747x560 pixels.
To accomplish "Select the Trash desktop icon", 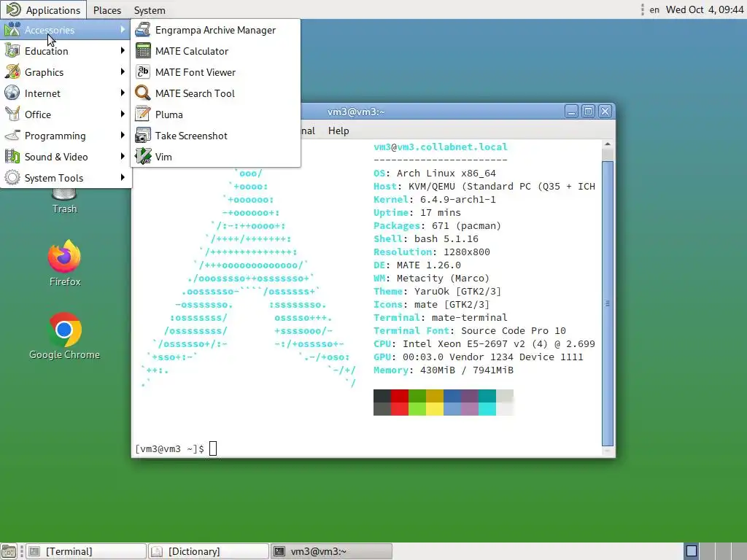I will tap(64, 194).
